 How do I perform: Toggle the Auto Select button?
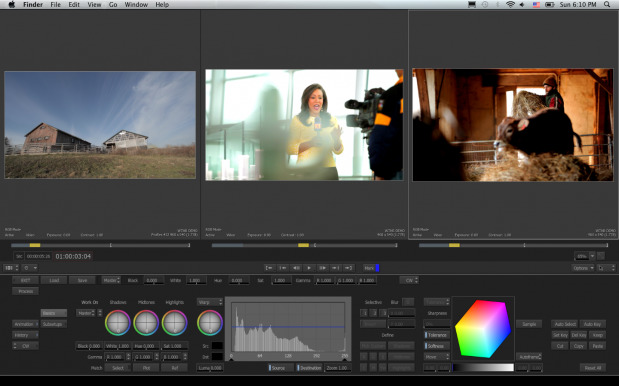pos(565,324)
